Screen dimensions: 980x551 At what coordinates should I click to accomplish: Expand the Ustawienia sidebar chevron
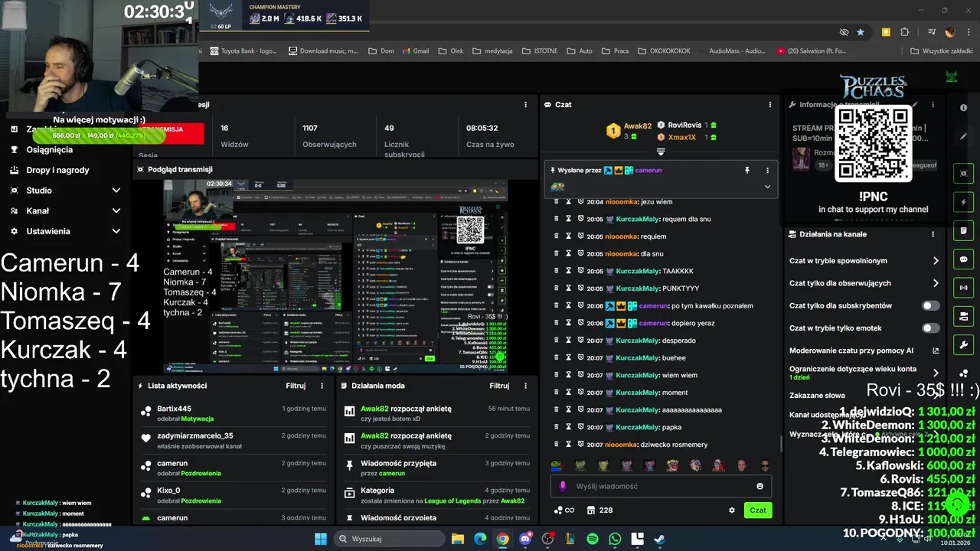click(116, 231)
